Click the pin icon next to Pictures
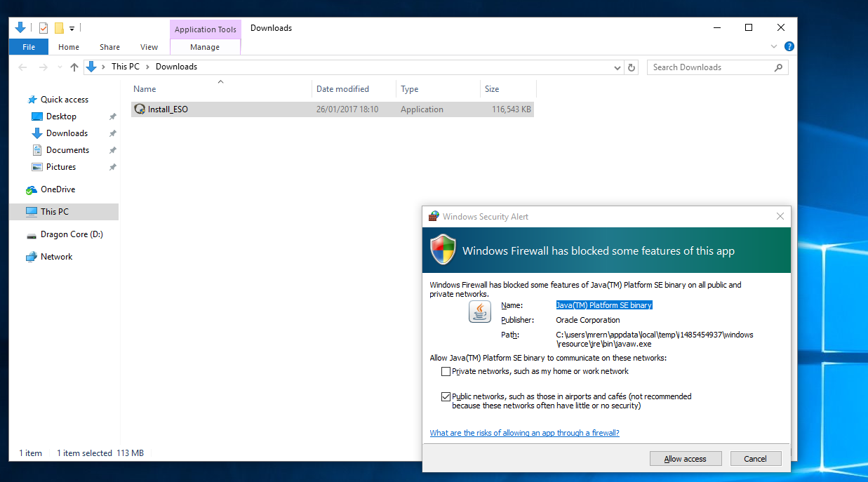 click(112, 167)
